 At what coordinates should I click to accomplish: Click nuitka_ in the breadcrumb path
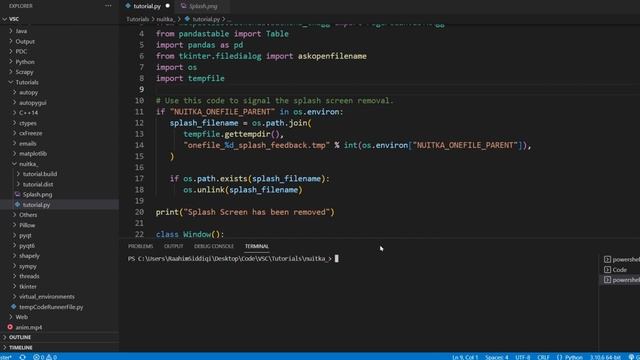click(165, 19)
